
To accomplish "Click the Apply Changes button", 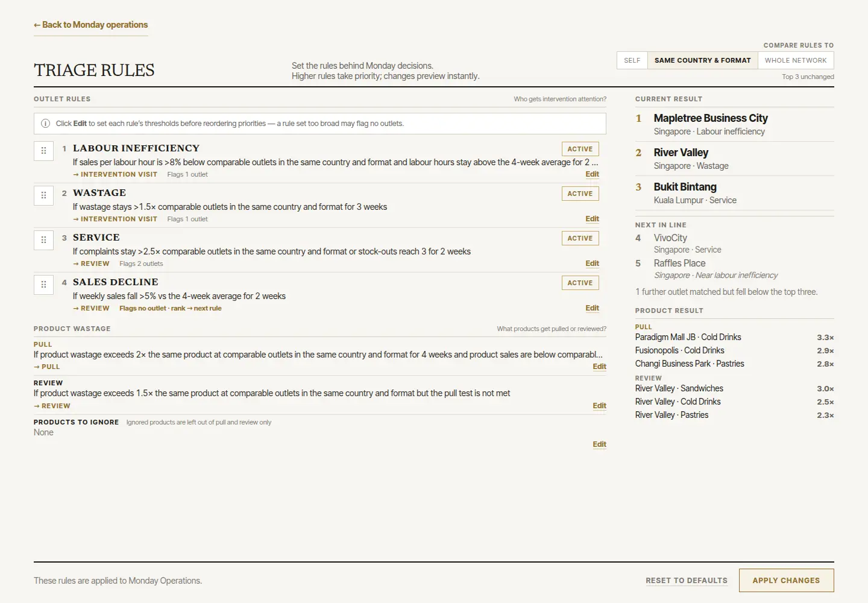I will pyautogui.click(x=786, y=581).
